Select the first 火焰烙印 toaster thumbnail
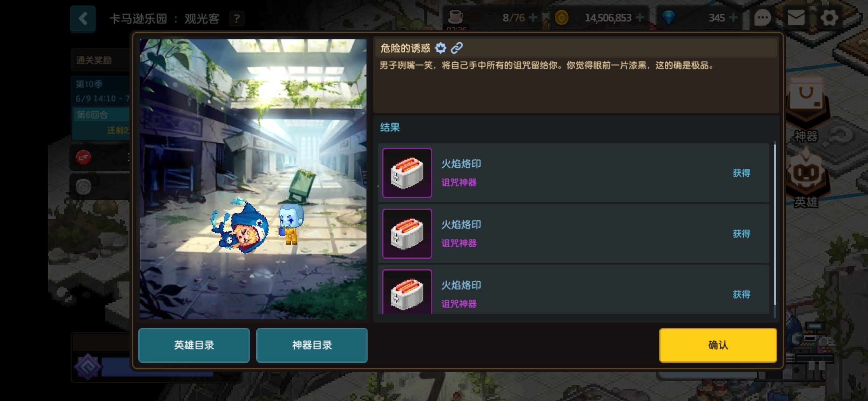The height and width of the screenshot is (401, 868). tap(407, 173)
